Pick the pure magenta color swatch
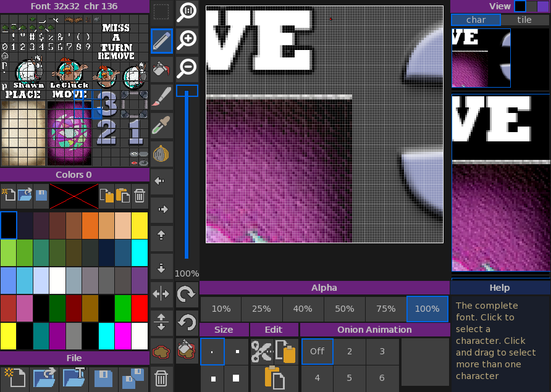551x392 pixels. point(123,336)
